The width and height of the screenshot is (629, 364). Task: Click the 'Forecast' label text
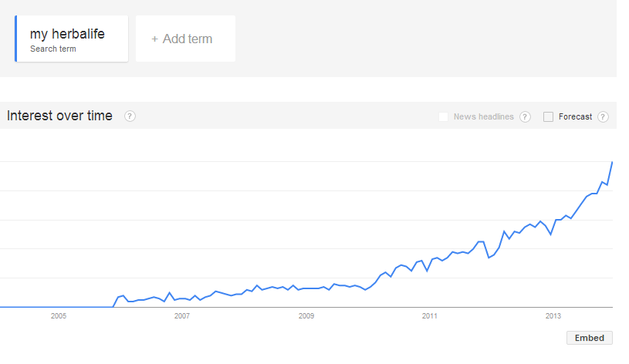575,117
